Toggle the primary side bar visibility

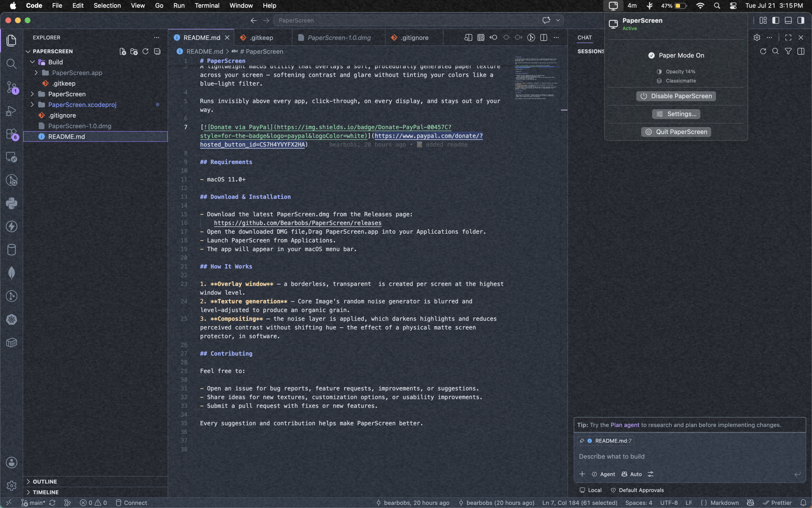(776, 21)
